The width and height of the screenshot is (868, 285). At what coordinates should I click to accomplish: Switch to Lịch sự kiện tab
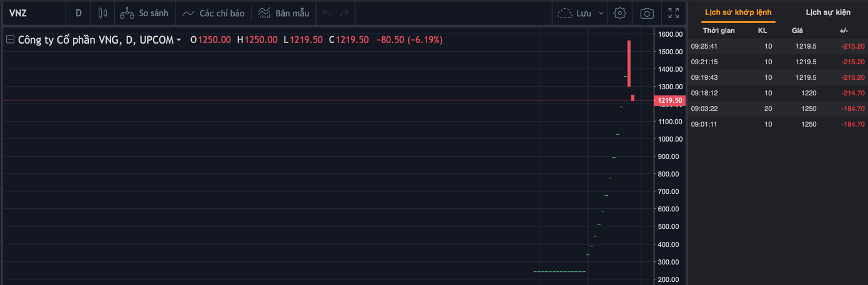827,12
